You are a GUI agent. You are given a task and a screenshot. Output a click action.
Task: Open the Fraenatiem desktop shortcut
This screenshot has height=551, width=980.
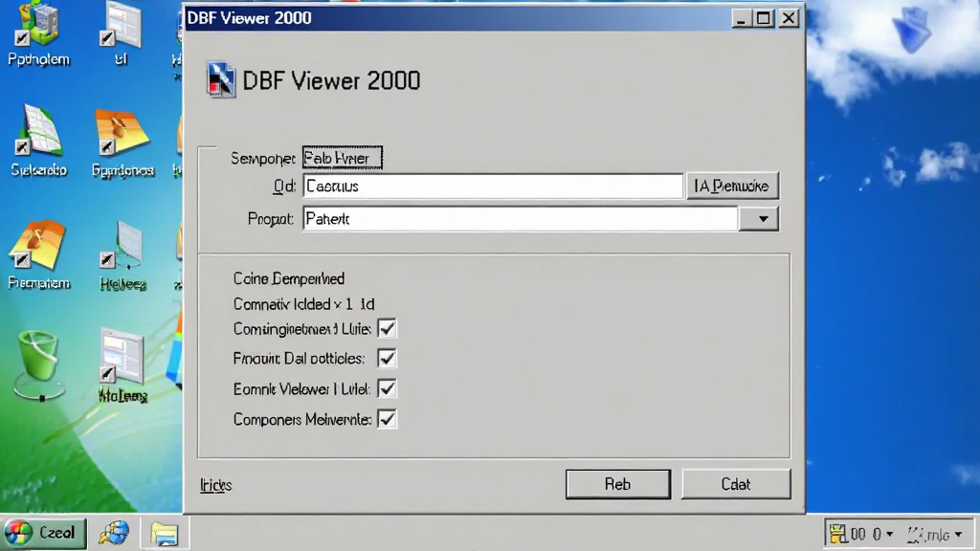[38, 254]
